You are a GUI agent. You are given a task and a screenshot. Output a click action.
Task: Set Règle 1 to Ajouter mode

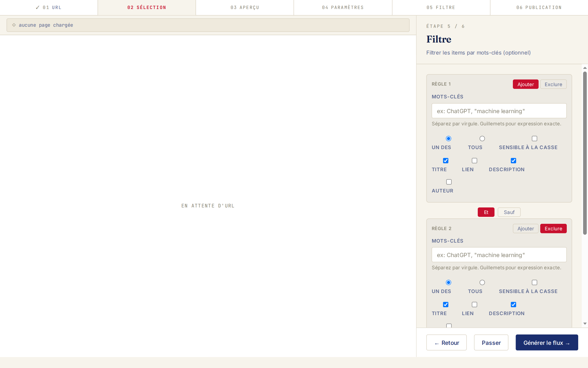pyautogui.click(x=525, y=84)
